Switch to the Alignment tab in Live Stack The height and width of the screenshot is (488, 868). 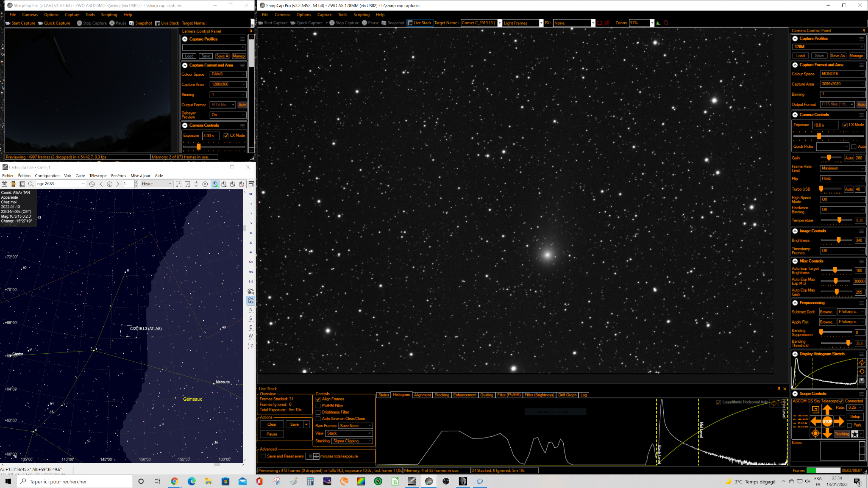(x=422, y=395)
